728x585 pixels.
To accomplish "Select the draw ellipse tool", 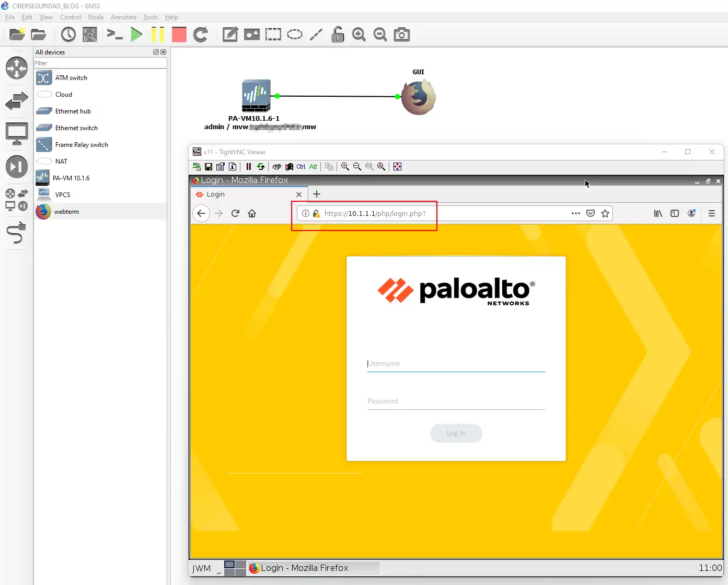I will (x=295, y=35).
